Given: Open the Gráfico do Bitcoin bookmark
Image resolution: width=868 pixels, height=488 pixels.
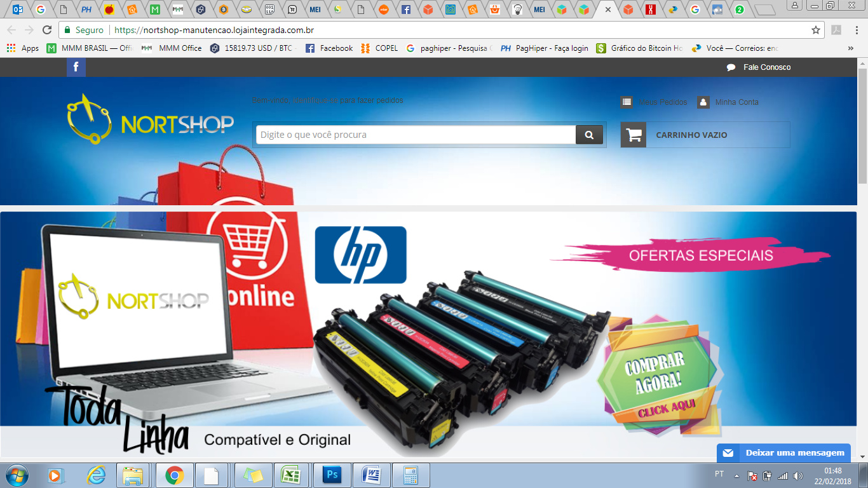Looking at the screenshot, I should click(640, 48).
